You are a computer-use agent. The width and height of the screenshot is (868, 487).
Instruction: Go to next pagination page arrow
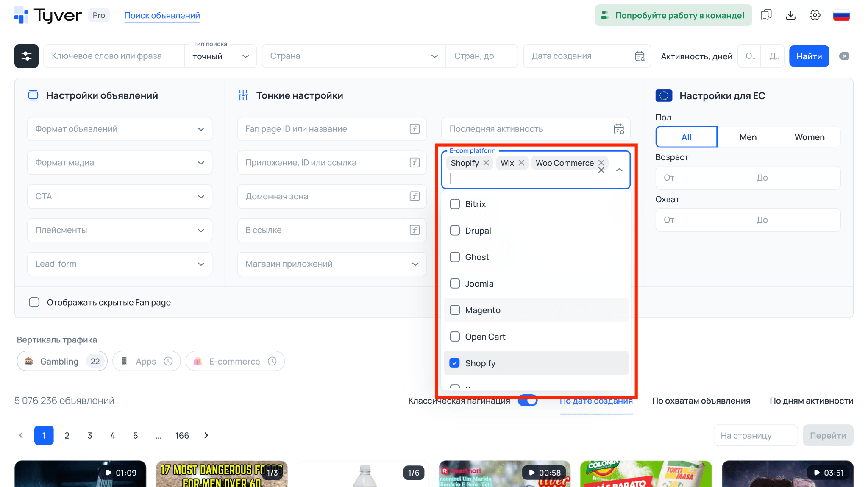point(206,435)
